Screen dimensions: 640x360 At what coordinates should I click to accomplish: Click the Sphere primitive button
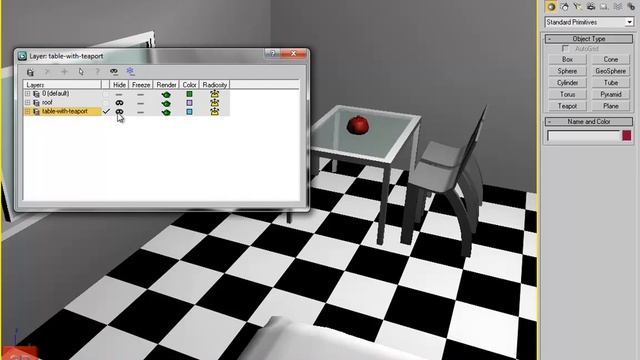(x=567, y=71)
